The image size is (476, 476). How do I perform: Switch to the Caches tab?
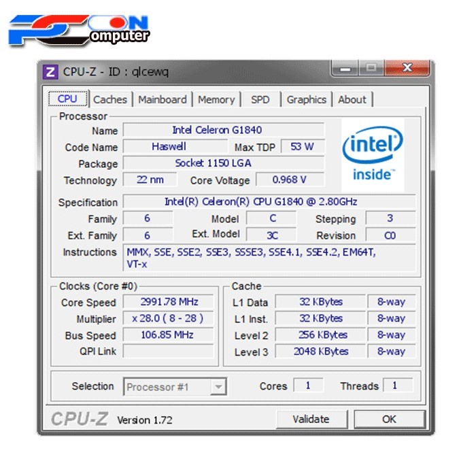click(x=110, y=99)
